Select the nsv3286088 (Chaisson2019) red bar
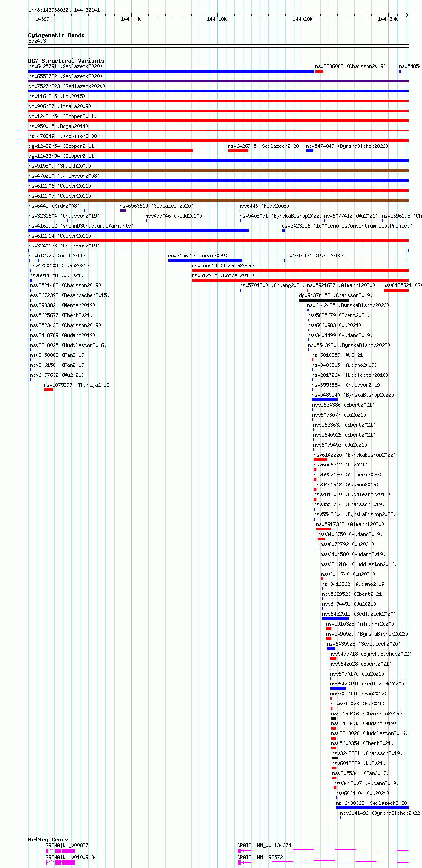This screenshot has width=422, height=868. coord(319,71)
